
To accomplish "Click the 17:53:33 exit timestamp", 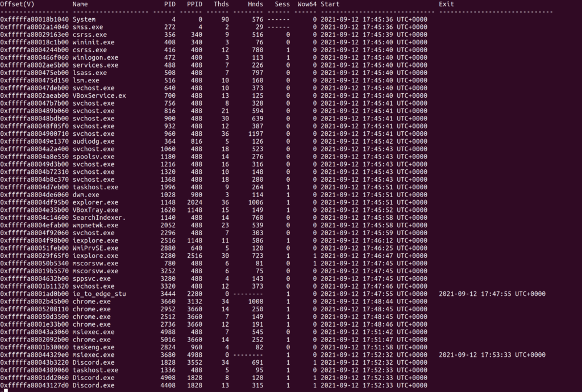I will pos(492,355).
